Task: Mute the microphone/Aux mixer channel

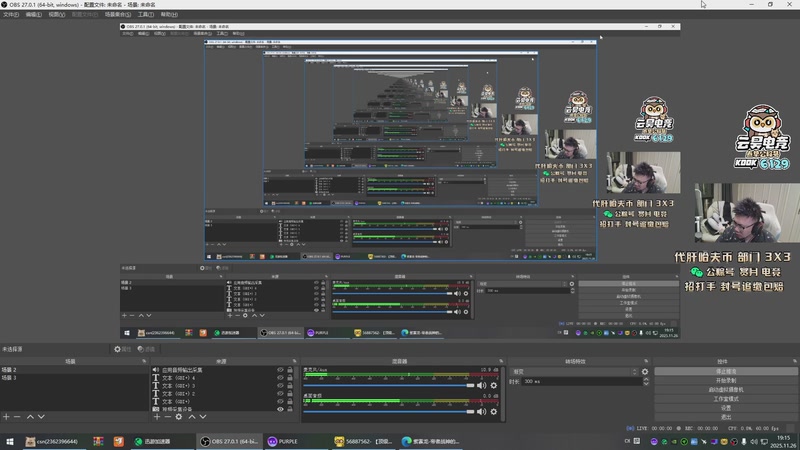Action: (x=481, y=385)
